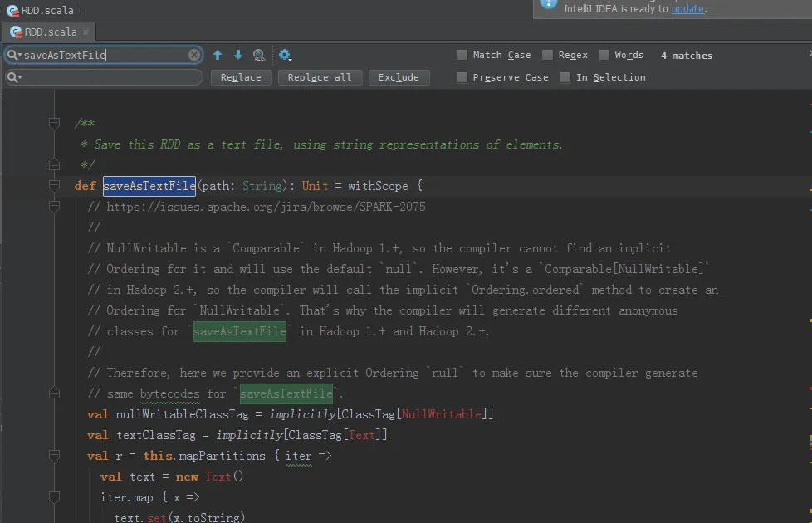Focus the empty replace text field
The height and width of the screenshot is (523, 812).
coord(104,77)
